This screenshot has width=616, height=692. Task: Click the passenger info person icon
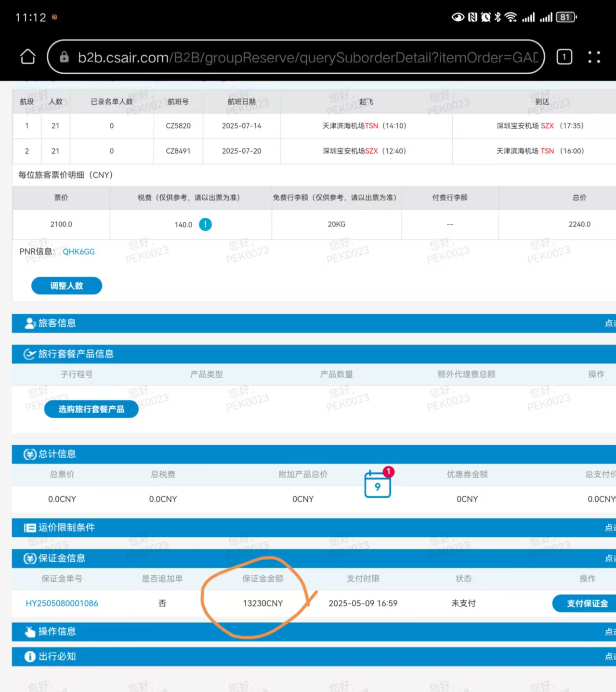(x=30, y=323)
